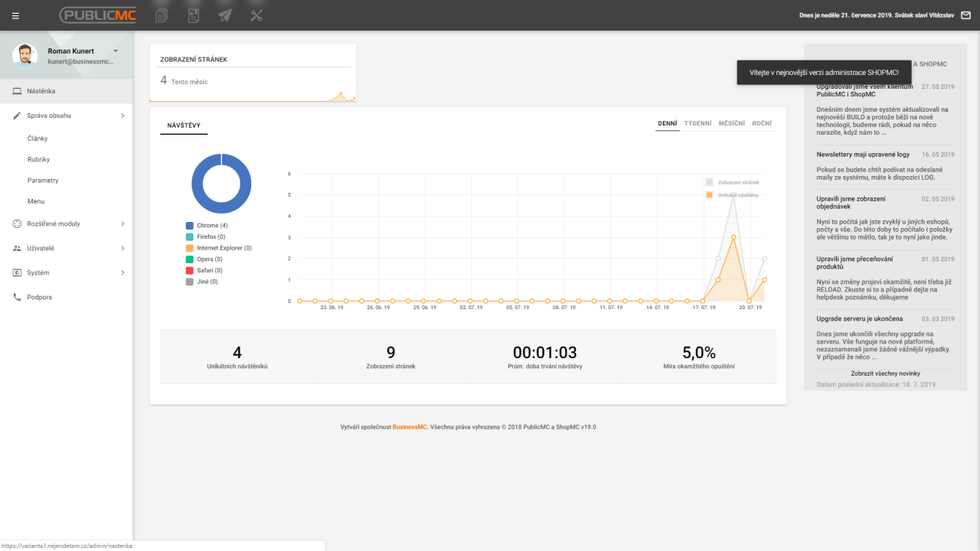This screenshot has width=980, height=551.
Task: Click the document page icon in top bar
Action: pos(193,15)
